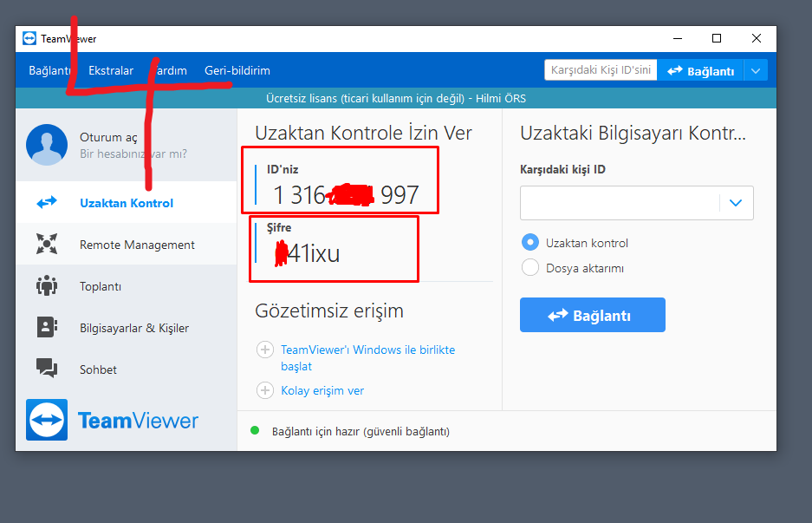The width and height of the screenshot is (812, 523).
Task: Open the Sohbet sidebar tab
Action: click(127, 369)
